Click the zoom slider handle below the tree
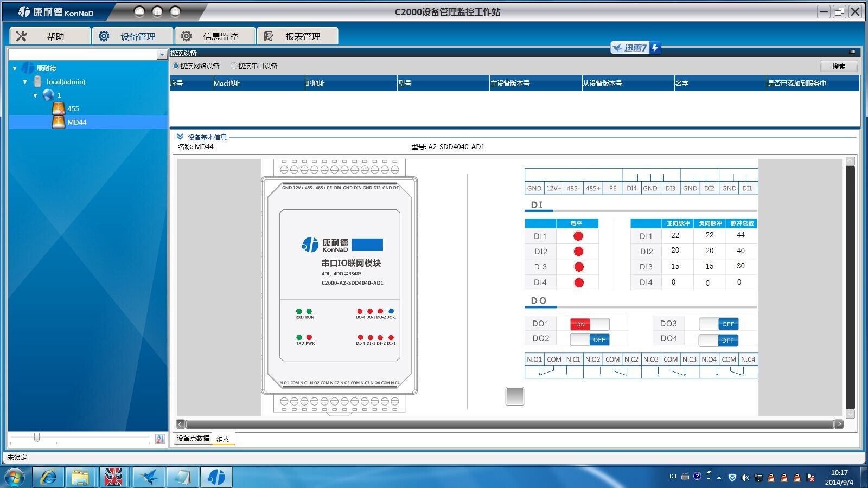The width and height of the screenshot is (868, 488). (x=37, y=437)
